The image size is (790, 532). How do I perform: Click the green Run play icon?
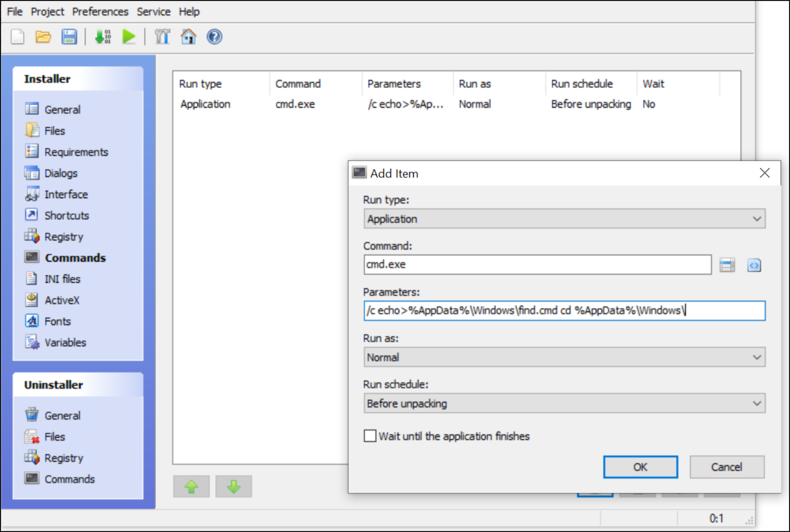[x=129, y=37]
